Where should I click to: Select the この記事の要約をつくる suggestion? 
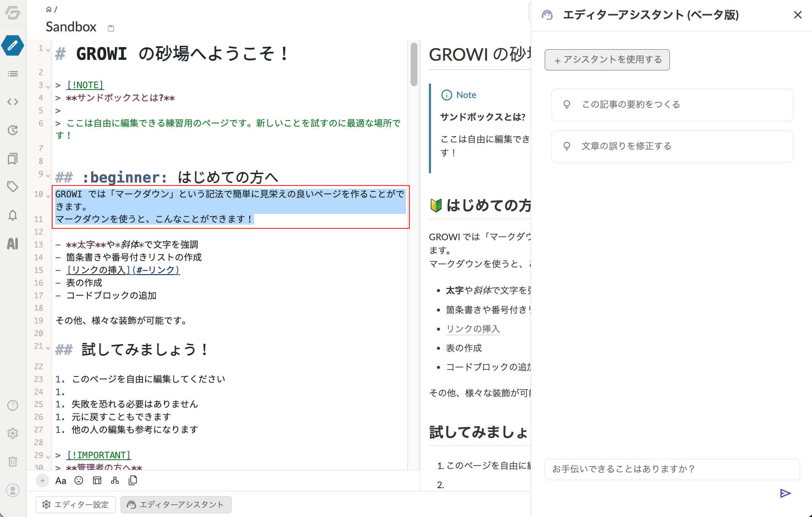pyautogui.click(x=672, y=105)
